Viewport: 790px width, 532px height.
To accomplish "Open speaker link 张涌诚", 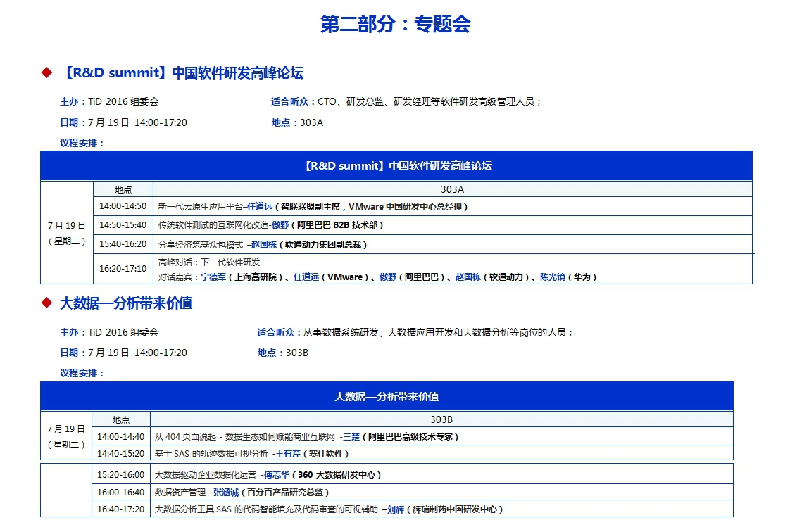I will pos(226,493).
